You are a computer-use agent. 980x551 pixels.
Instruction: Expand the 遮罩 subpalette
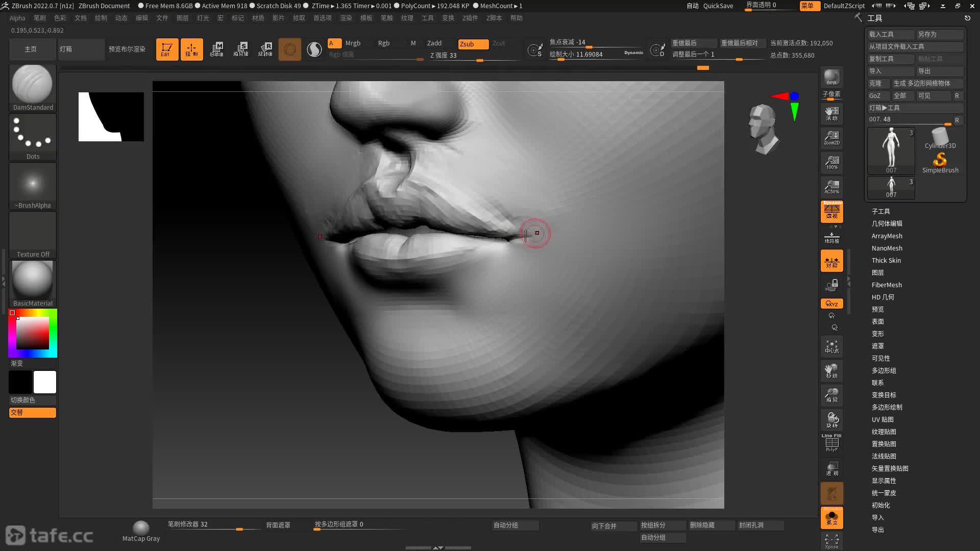coord(878,346)
